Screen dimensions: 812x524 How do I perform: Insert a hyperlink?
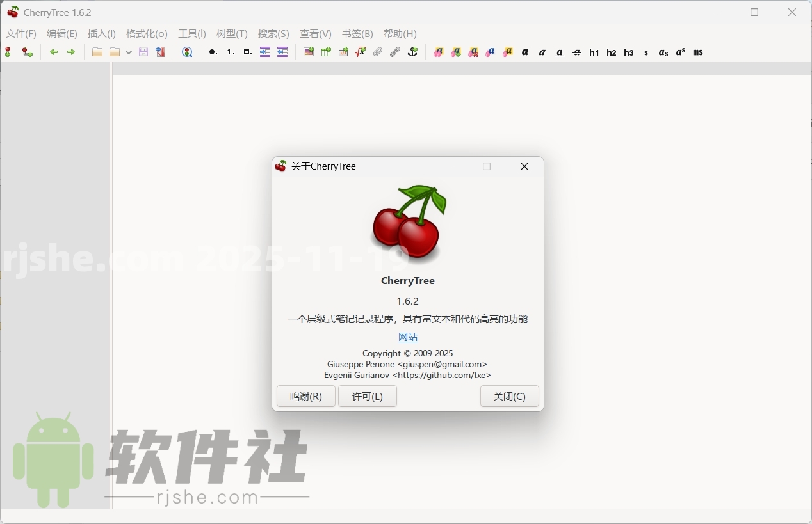395,52
